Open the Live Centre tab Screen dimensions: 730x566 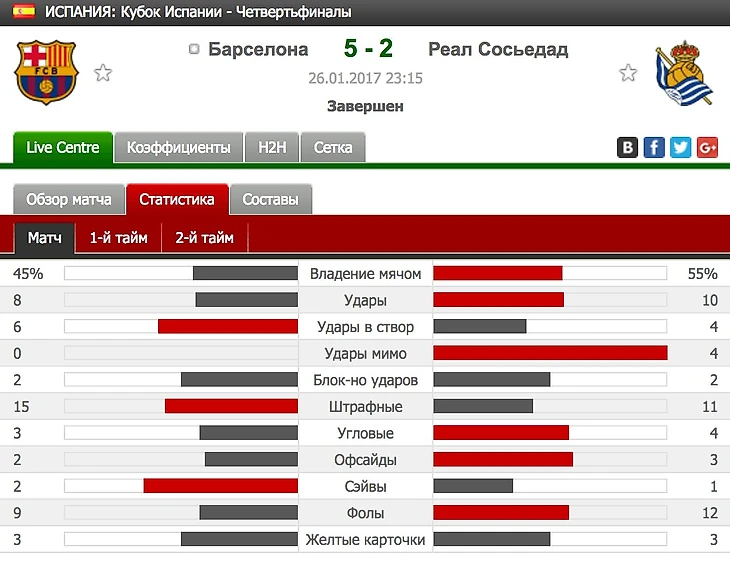pos(63,148)
